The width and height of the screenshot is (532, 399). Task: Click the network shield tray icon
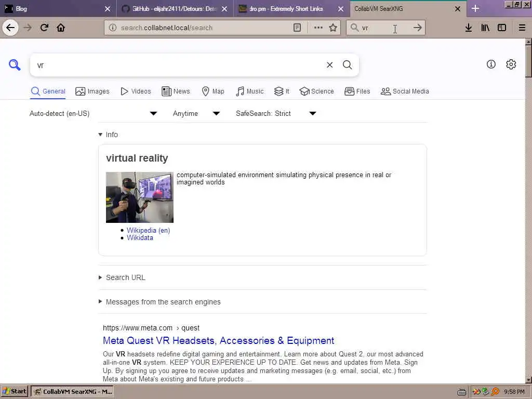point(485,392)
